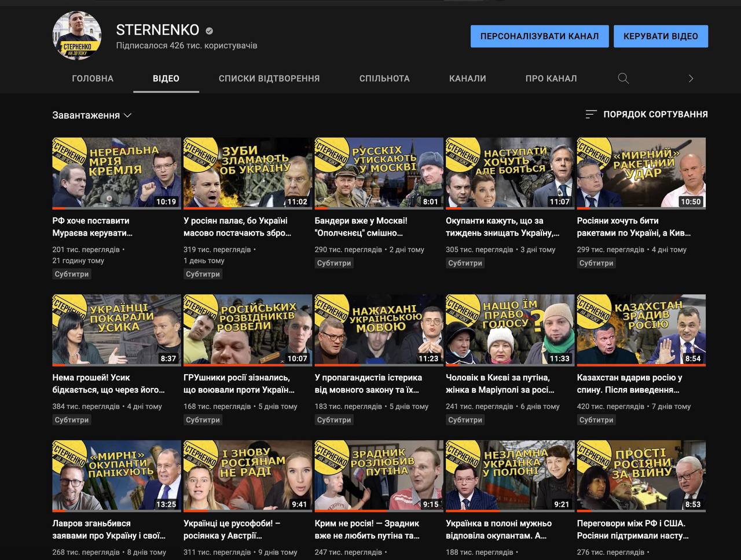Go to the КАНАЛИ tab
The image size is (741, 560).
[468, 78]
